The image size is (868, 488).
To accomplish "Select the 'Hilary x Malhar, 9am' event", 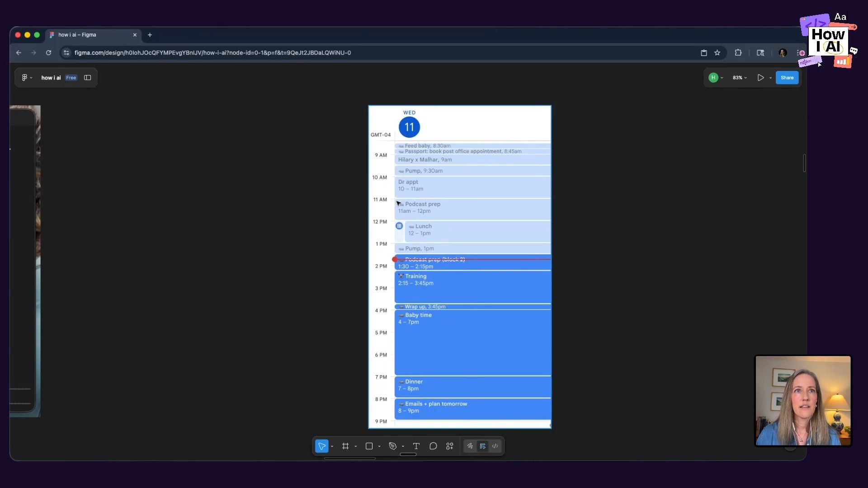I will [472, 160].
